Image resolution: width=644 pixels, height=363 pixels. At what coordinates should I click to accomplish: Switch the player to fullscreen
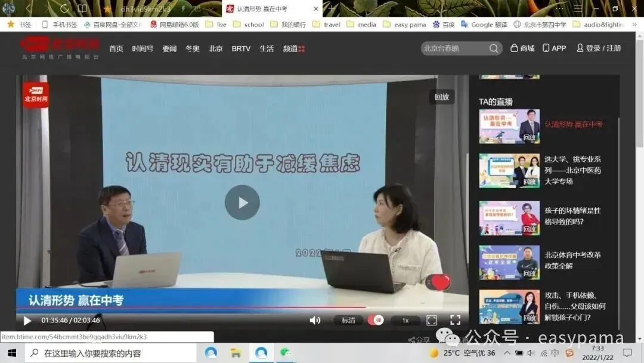tap(455, 321)
